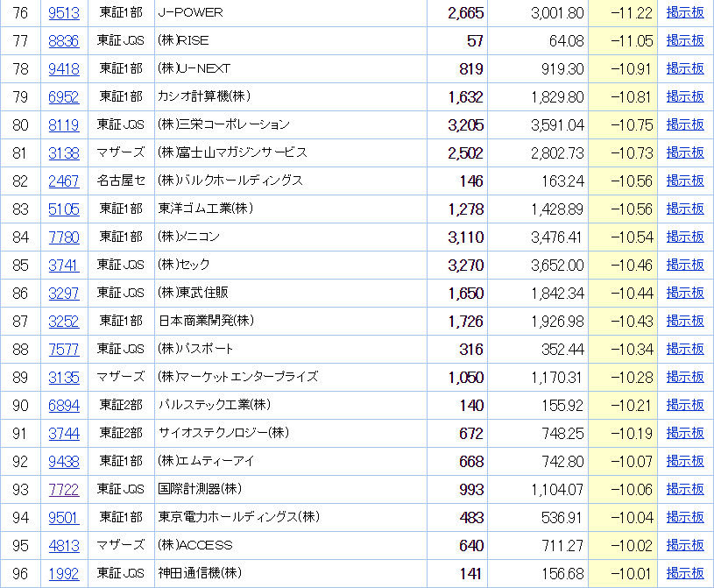This screenshot has height=588, width=714.
Task: Select average value 536.91
Action: 562,518
